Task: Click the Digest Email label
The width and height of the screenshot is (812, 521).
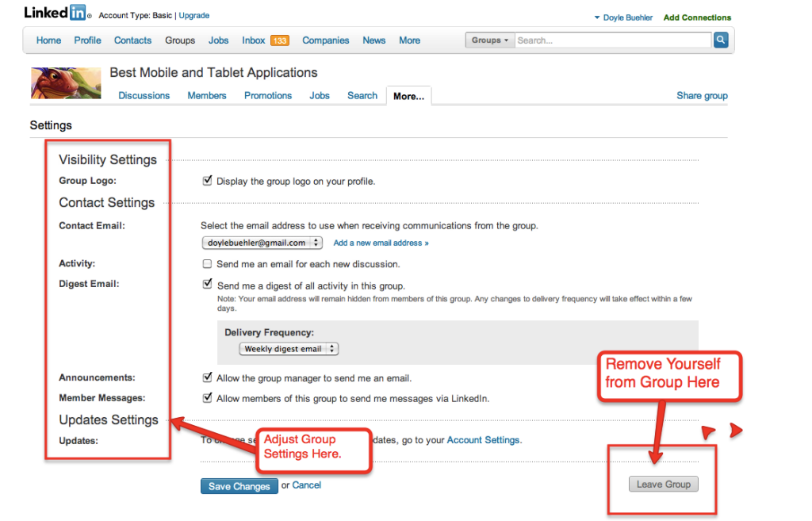Action: click(89, 284)
